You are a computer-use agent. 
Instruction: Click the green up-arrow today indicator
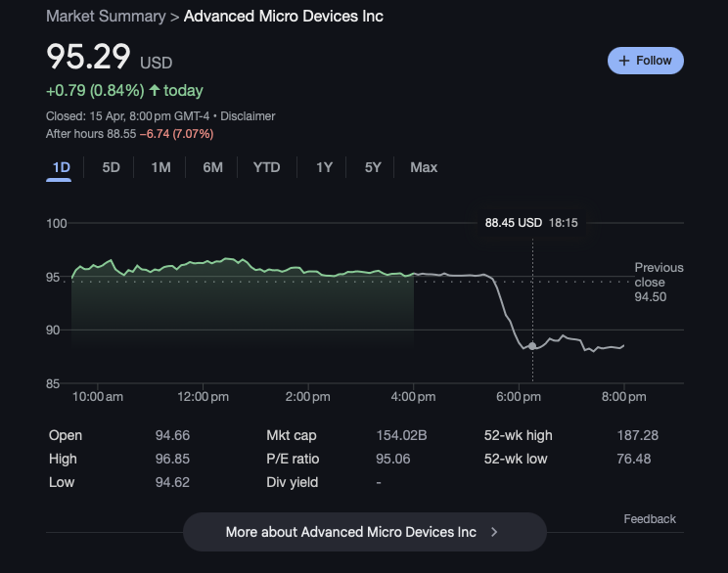tap(155, 90)
